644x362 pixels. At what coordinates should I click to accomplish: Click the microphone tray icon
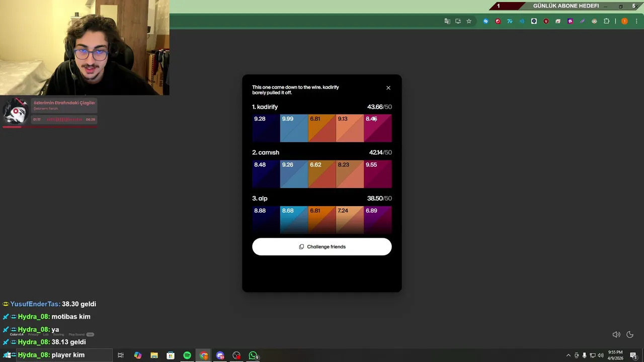point(584,355)
